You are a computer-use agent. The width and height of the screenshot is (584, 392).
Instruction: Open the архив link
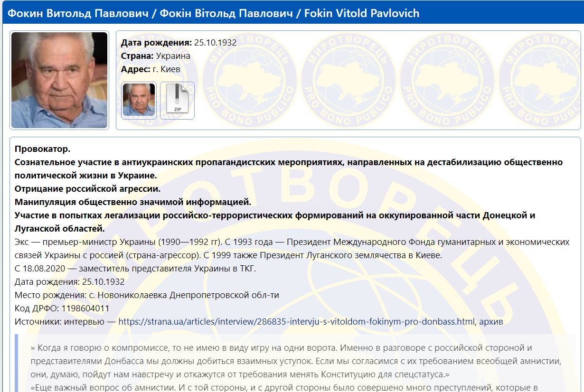(x=491, y=322)
